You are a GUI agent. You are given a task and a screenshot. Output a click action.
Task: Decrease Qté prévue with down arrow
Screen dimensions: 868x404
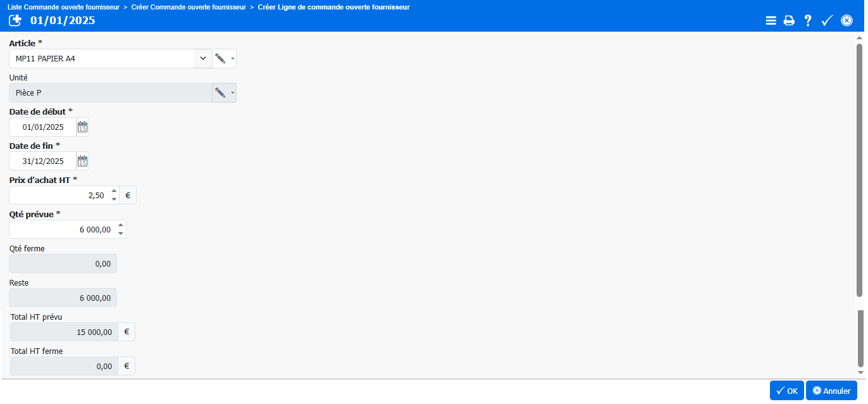[x=120, y=234]
